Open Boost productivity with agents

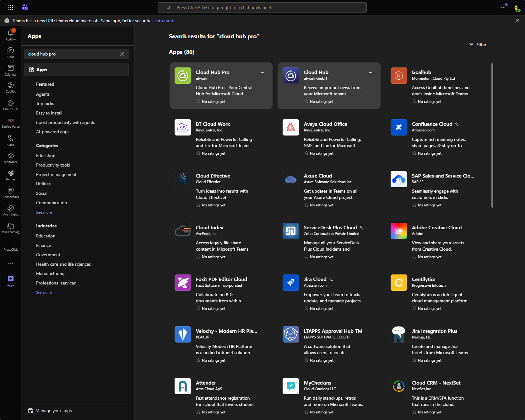click(66, 122)
